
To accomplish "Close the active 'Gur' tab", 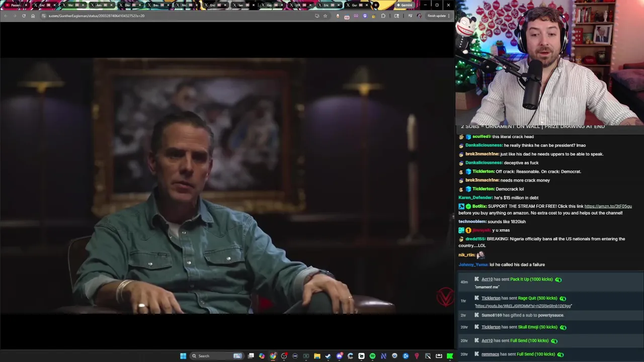I will [x=366, y=5].
